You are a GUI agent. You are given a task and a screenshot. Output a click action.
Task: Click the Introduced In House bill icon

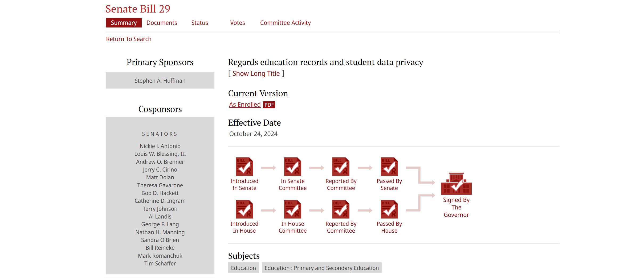pyautogui.click(x=244, y=209)
